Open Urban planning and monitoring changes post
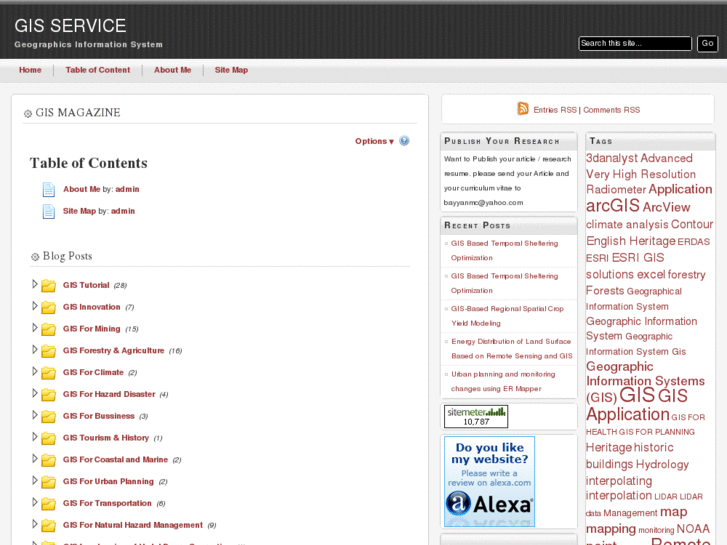 503,381
